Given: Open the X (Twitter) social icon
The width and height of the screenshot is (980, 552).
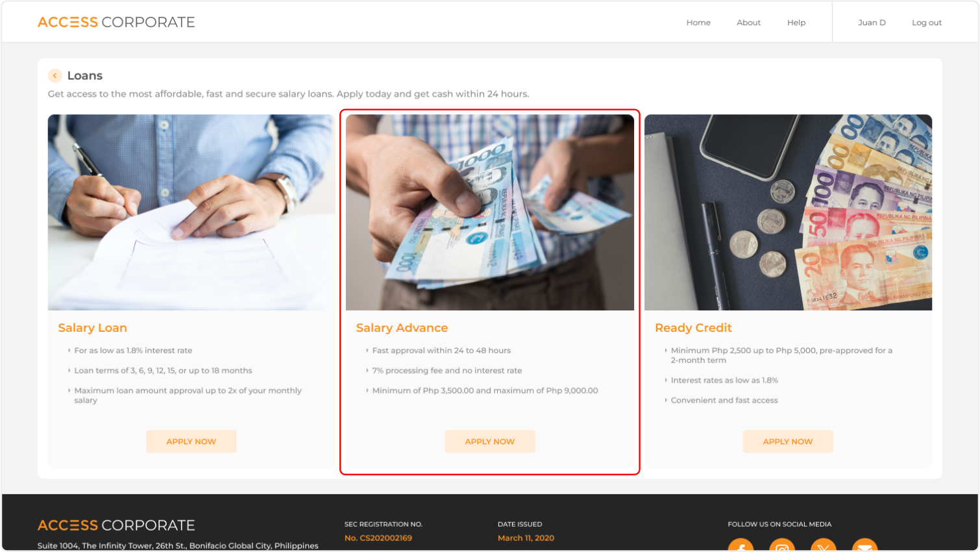Looking at the screenshot, I should click(823, 546).
